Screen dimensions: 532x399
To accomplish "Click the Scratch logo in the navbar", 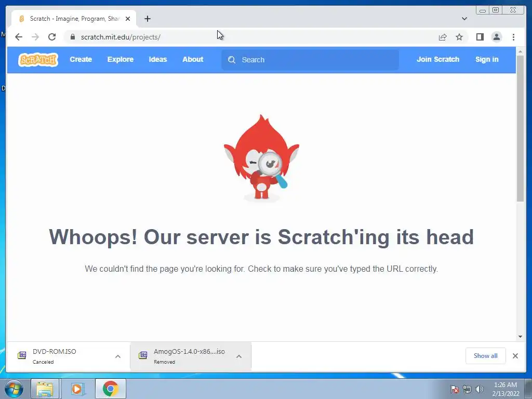I will pyautogui.click(x=38, y=60).
